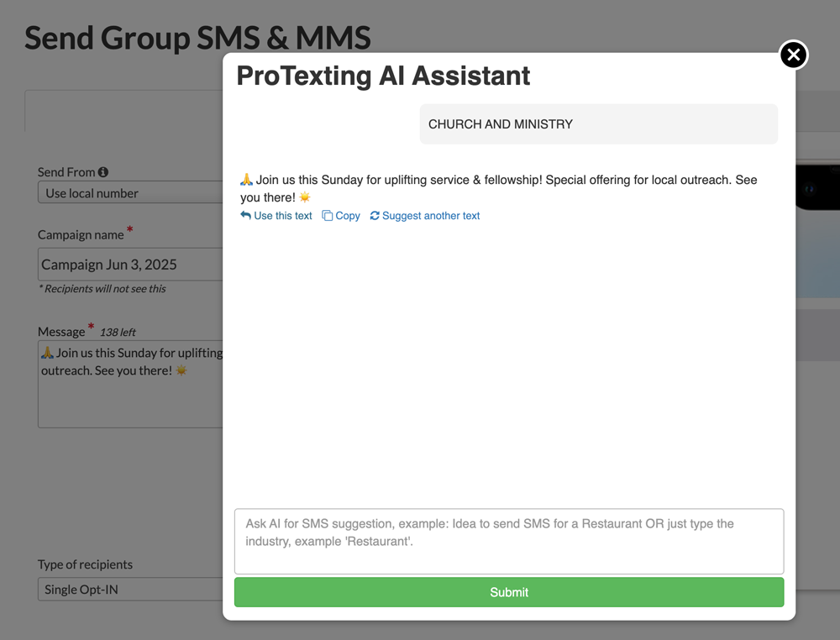Image resolution: width=840 pixels, height=640 pixels.
Task: Click the Copy link
Action: [341, 215]
